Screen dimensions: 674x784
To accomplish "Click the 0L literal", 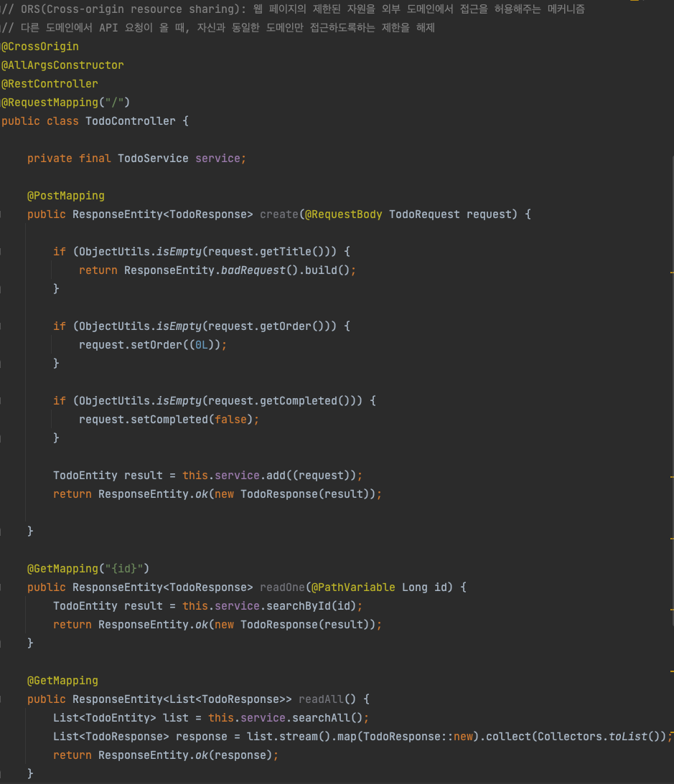I will 202,345.
